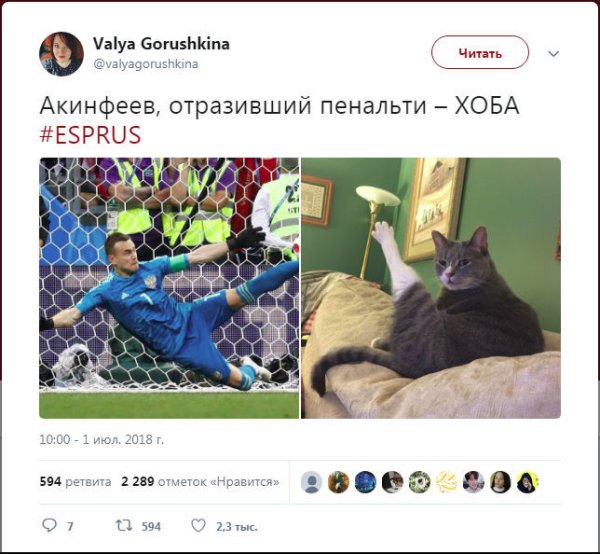
Task: Like the tweet with heart icon
Action: (x=198, y=526)
